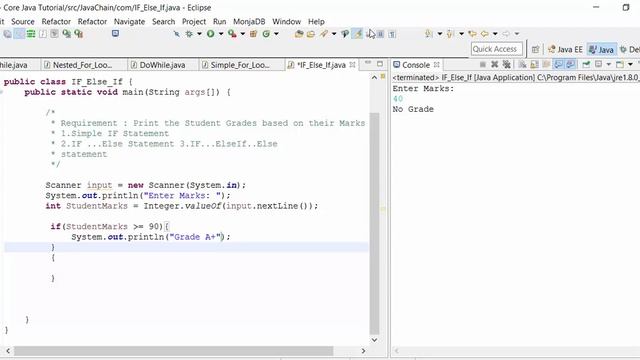The width and height of the screenshot is (640, 360).
Task: Click Previous Annotation icon
Action: click(450, 34)
